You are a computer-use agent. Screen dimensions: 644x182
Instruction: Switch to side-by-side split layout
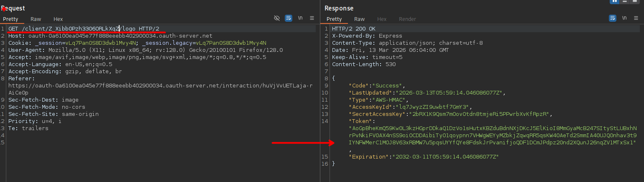point(615,1)
